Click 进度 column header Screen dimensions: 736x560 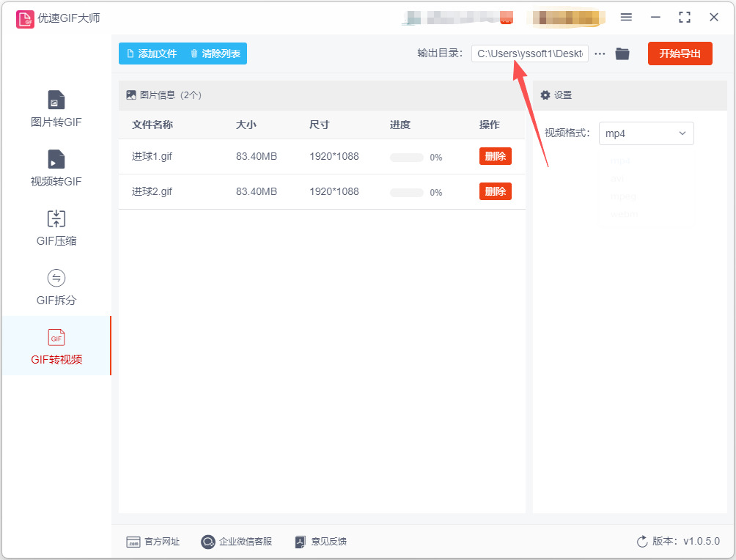click(400, 125)
